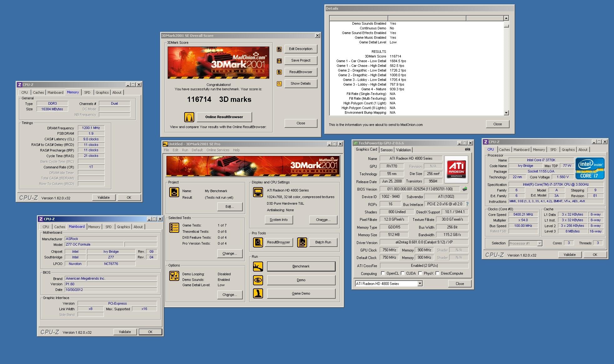Image resolution: width=614 pixels, height=364 pixels.
Task: Click Validate in CPU-Z Memory window
Action: coord(104,198)
